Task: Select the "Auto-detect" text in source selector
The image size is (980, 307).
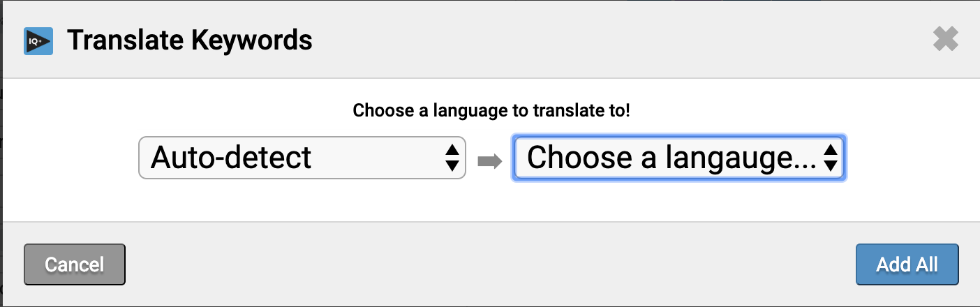Action: click(231, 158)
